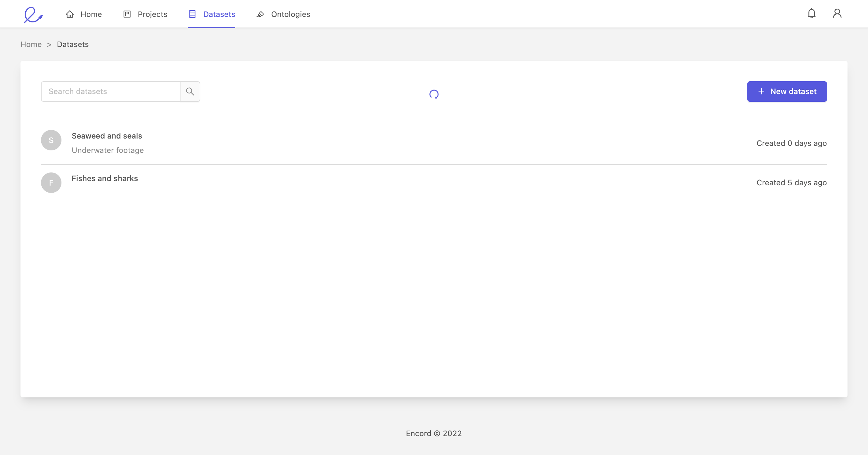
Task: Switch to the Ontologies tab
Action: 283,14
